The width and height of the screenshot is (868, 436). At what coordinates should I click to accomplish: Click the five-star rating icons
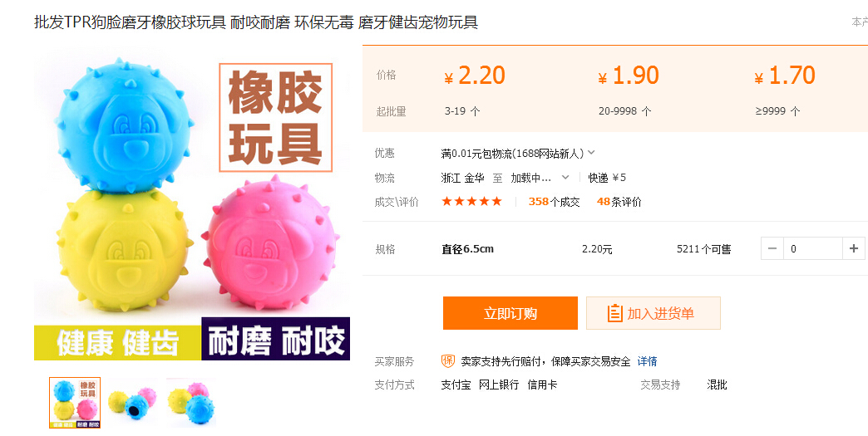(471, 202)
